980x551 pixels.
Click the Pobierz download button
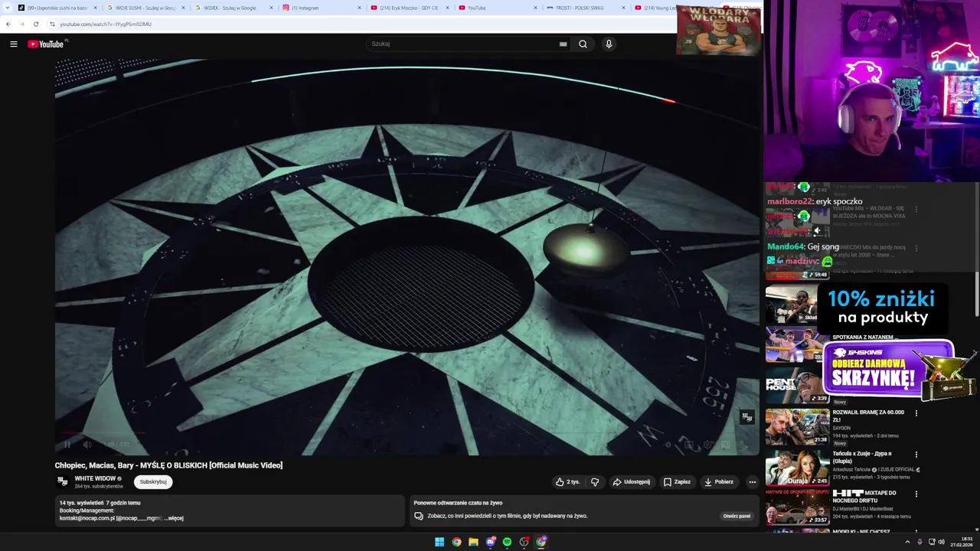[719, 482]
